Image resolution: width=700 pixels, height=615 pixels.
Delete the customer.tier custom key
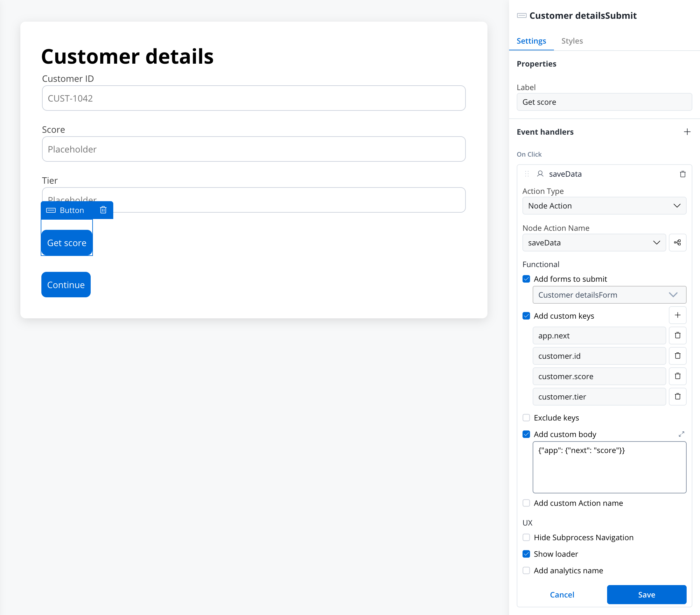pyautogui.click(x=677, y=396)
